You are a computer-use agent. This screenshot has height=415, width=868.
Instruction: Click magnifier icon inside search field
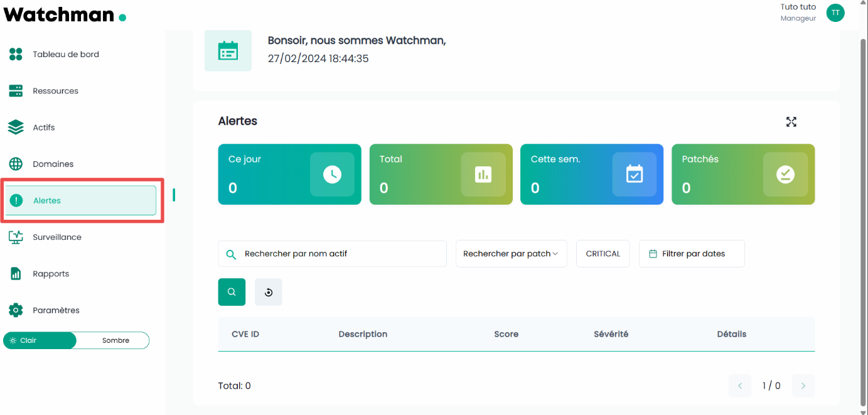[x=231, y=254]
